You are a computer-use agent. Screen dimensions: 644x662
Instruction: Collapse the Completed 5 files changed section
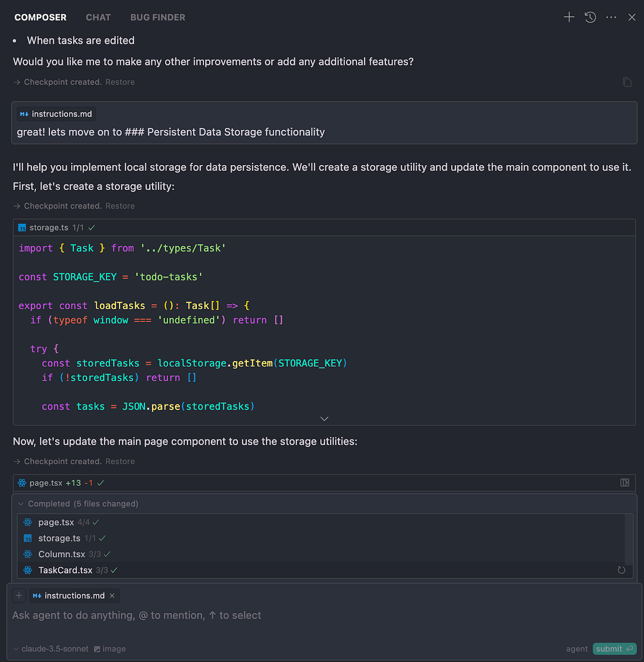tap(20, 504)
